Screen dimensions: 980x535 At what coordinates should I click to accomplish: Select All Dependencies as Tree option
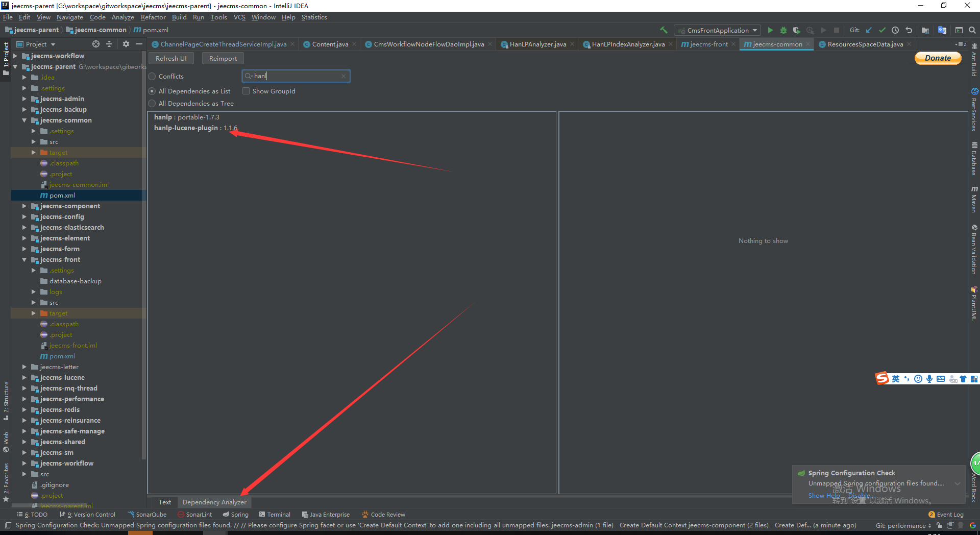tap(152, 104)
